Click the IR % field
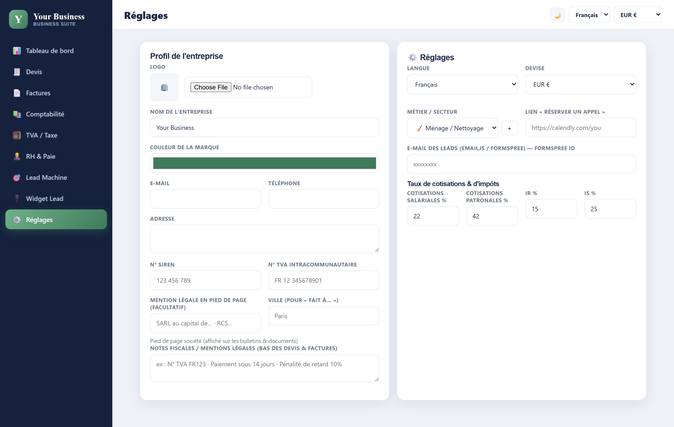Screen dimensions: 674x427 (551, 209)
